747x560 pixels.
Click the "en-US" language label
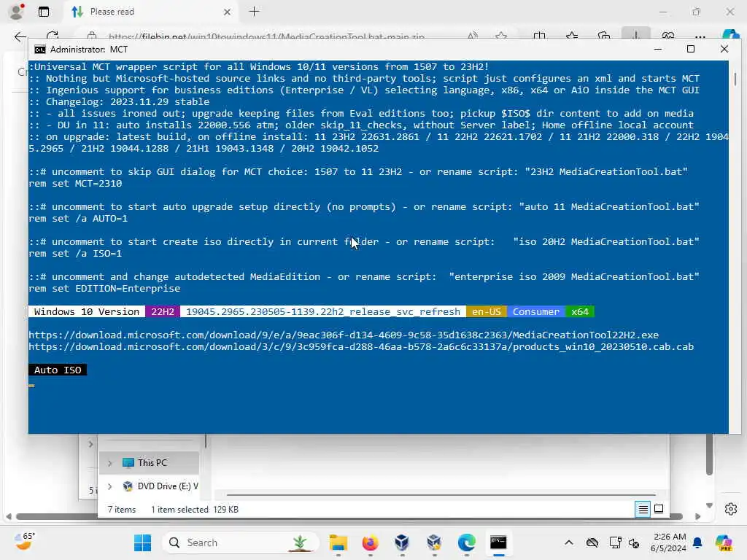pyautogui.click(x=487, y=311)
